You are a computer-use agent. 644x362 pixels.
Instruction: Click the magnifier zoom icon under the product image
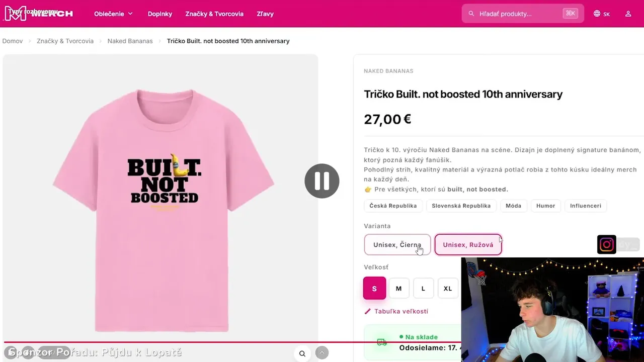click(302, 353)
